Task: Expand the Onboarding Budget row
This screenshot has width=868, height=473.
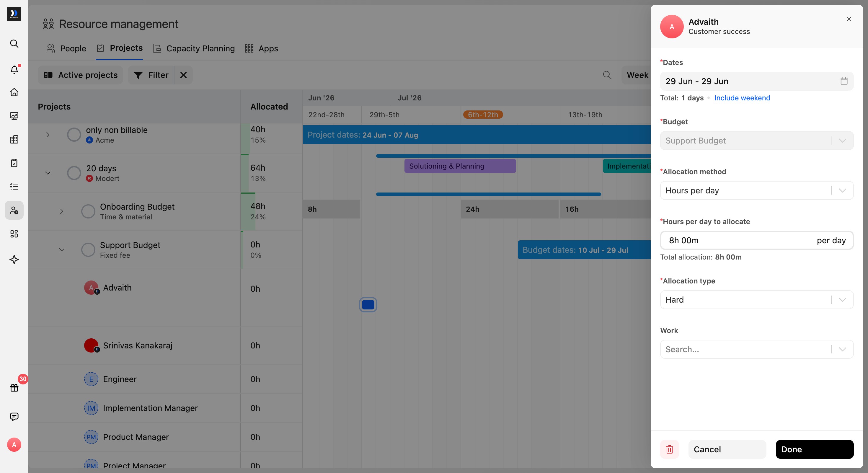Action: [x=62, y=211]
